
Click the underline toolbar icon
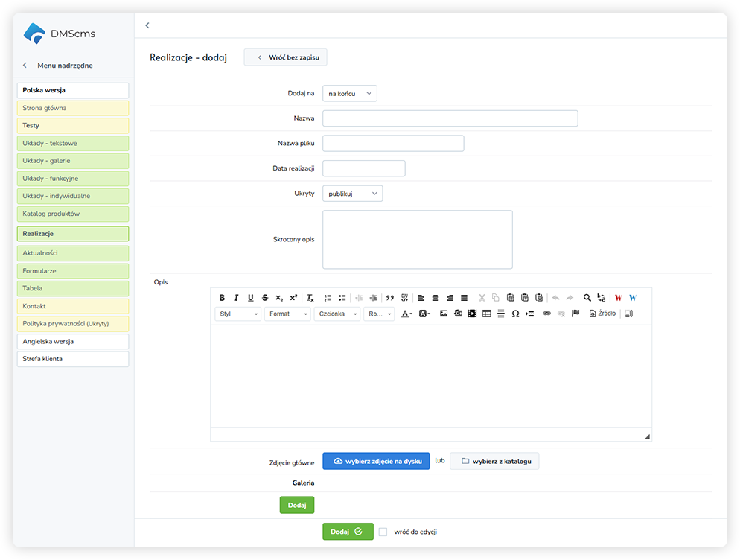[x=250, y=298]
